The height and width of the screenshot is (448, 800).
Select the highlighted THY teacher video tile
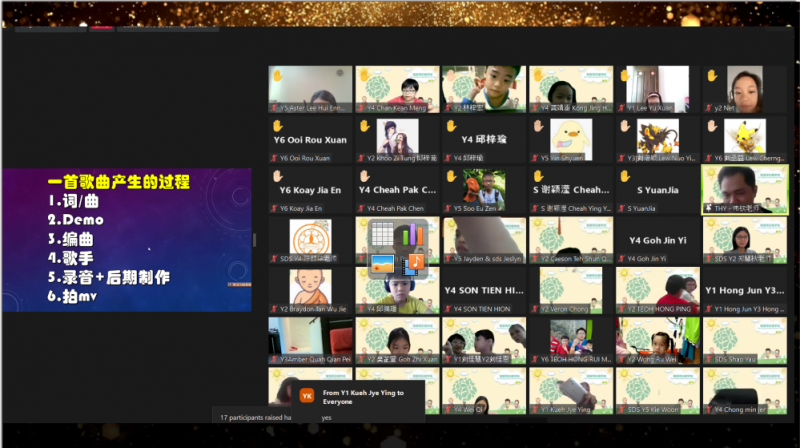coord(744,188)
